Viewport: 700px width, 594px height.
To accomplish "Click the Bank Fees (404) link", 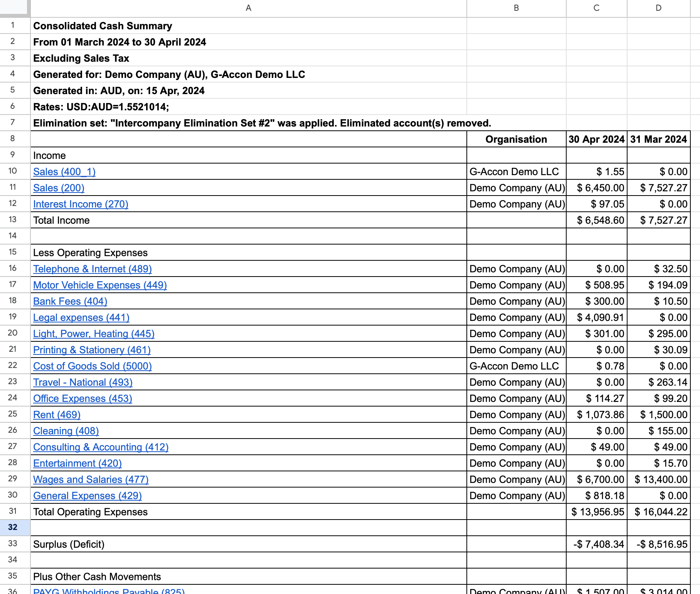I will click(x=70, y=301).
